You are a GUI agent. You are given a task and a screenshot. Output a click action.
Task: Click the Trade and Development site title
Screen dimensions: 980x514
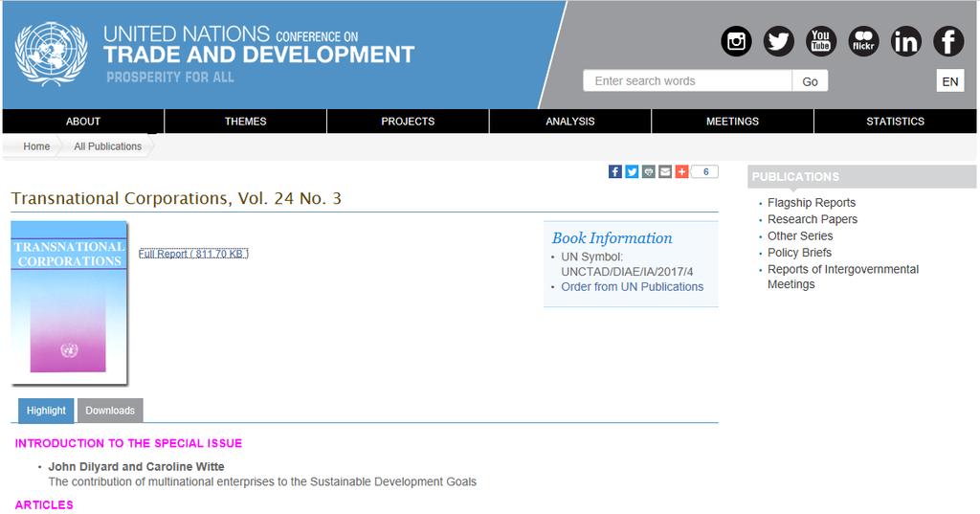point(258,55)
